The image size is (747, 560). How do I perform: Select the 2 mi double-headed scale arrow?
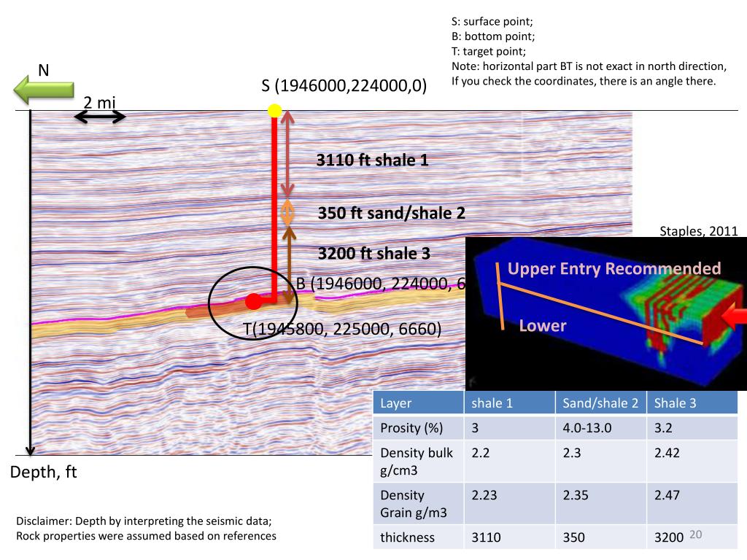click(100, 116)
